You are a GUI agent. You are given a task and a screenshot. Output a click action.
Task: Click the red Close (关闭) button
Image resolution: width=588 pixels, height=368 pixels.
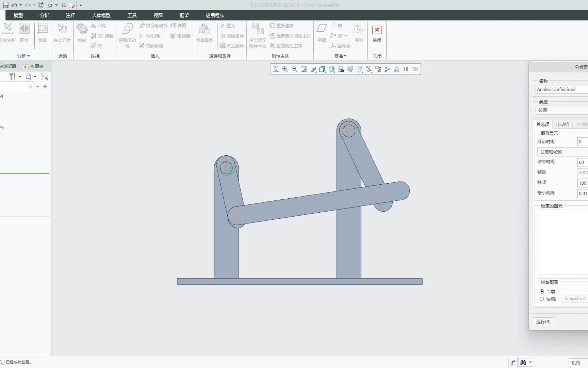(x=377, y=30)
